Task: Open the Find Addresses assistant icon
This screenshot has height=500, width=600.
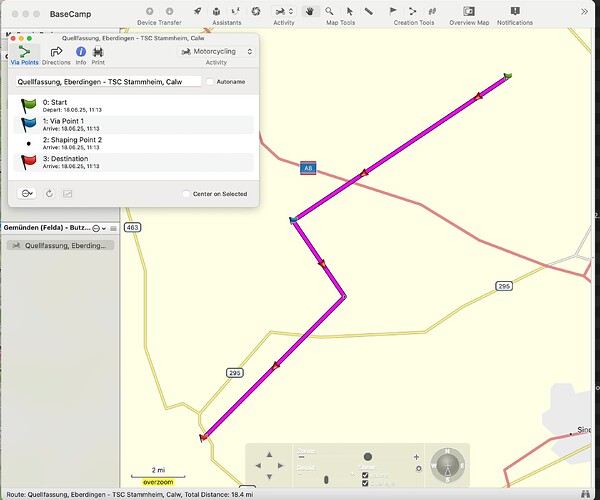Action: [x=217, y=11]
